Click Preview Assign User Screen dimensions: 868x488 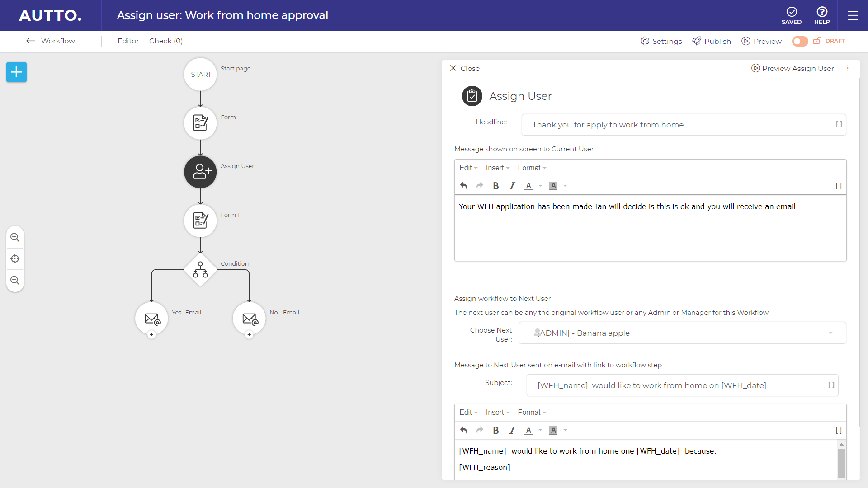[793, 68]
